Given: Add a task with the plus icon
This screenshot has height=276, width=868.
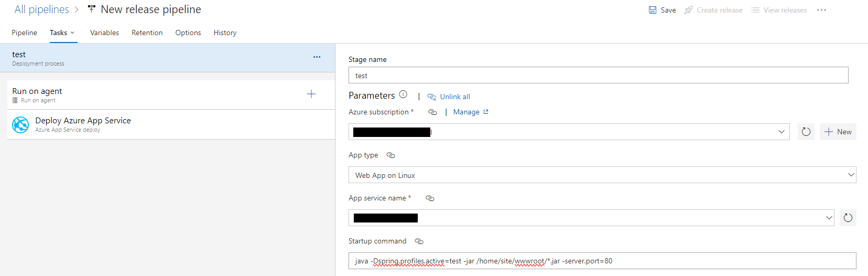Looking at the screenshot, I should pos(311,94).
